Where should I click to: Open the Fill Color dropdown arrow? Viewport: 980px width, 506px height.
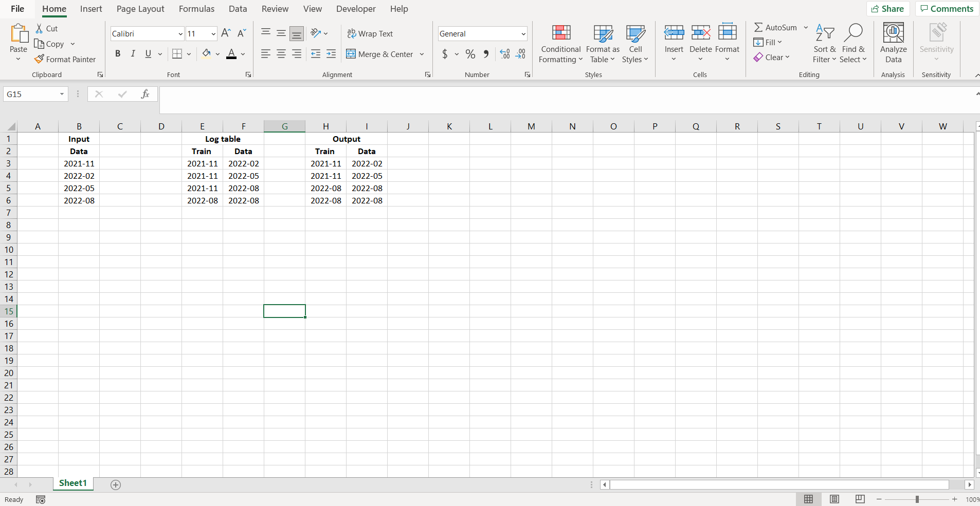(x=217, y=54)
